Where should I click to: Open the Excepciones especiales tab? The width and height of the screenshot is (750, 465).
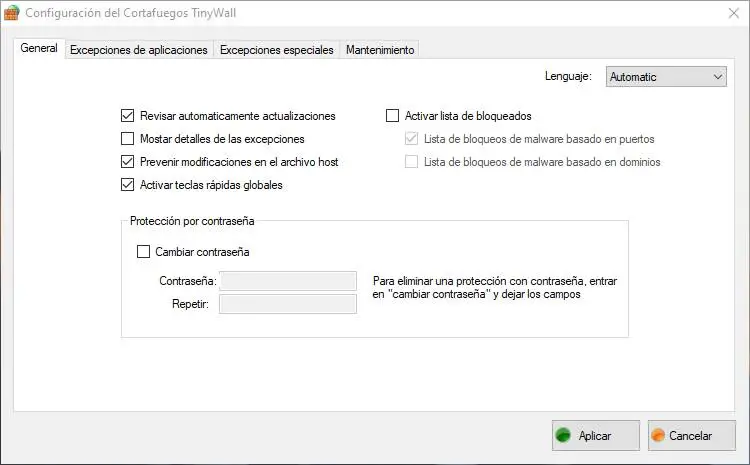coord(276,50)
